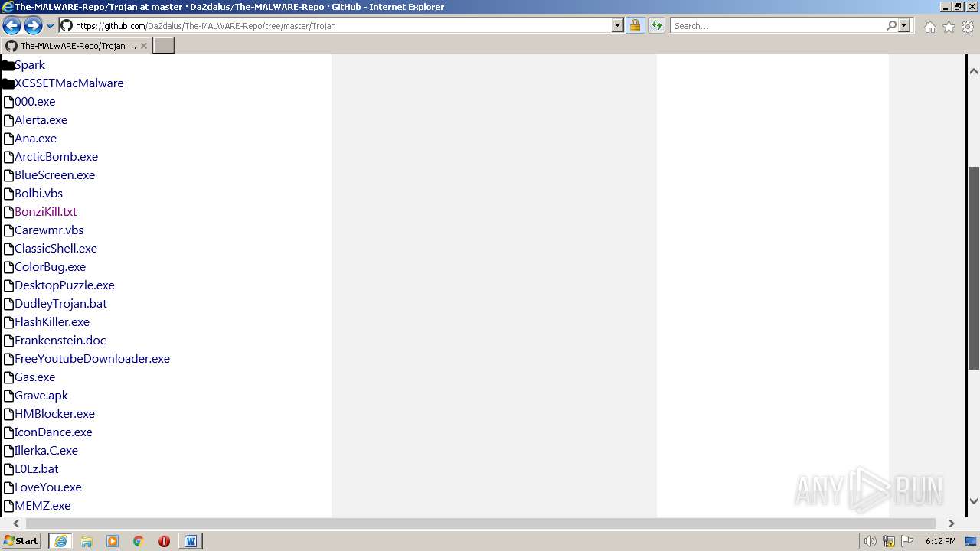
Task: Open LoveYou.exe file link
Action: coord(47,487)
